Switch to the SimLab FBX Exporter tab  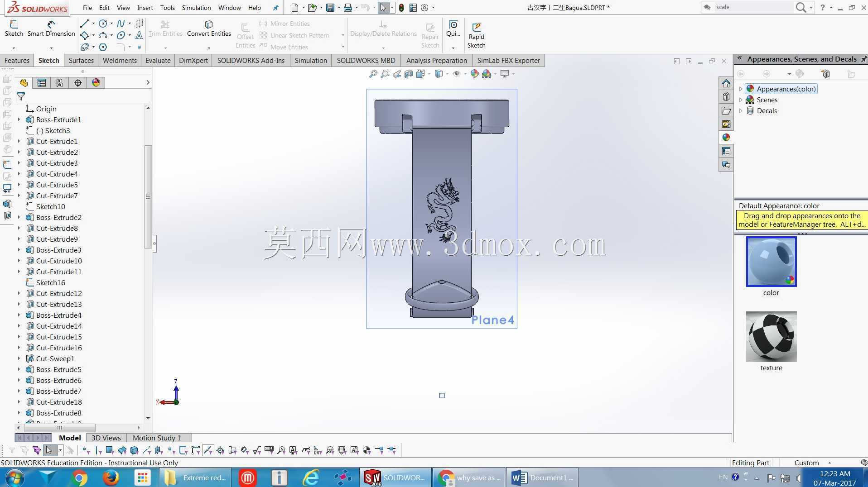[x=508, y=60]
